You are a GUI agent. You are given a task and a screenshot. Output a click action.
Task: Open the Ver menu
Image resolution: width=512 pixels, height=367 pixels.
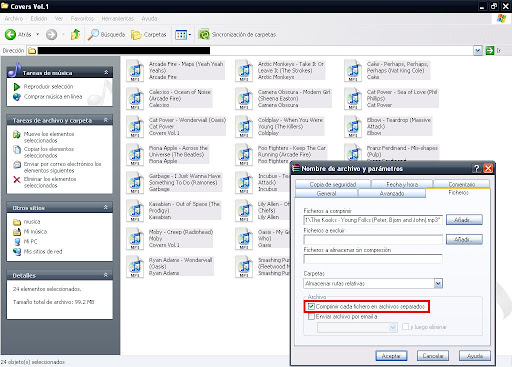59,19
